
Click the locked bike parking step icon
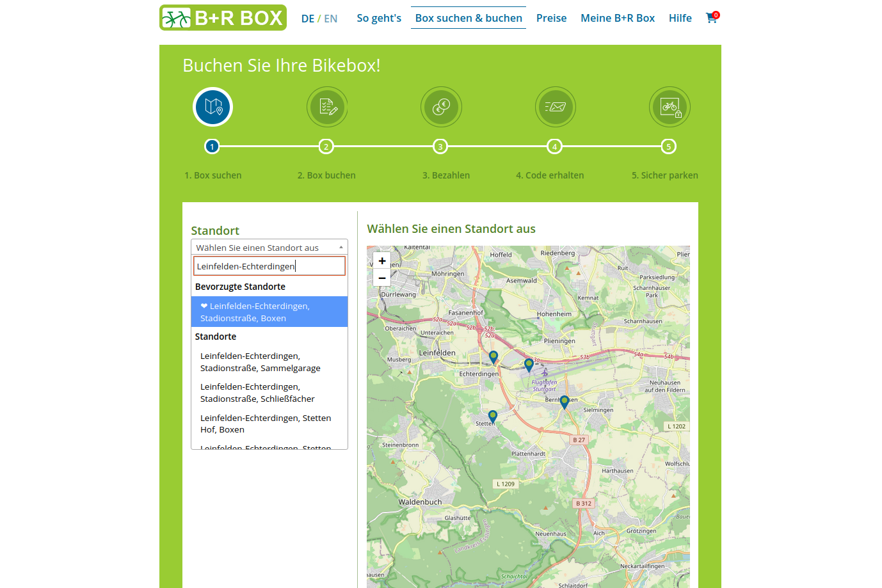click(670, 107)
